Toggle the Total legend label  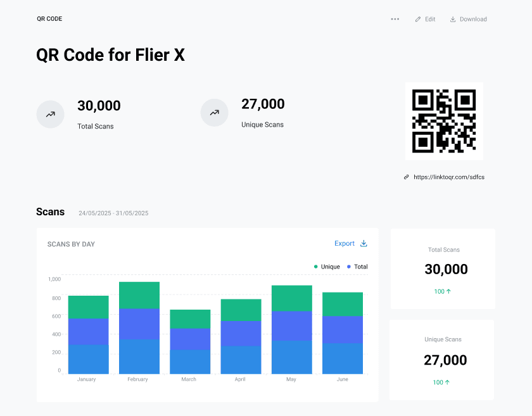point(360,267)
